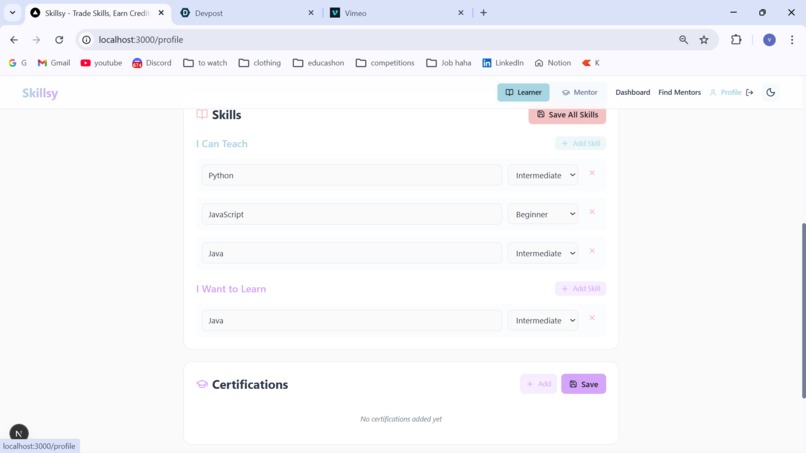Image resolution: width=806 pixels, height=453 pixels.
Task: Open Chrome profile avatar
Action: click(769, 40)
